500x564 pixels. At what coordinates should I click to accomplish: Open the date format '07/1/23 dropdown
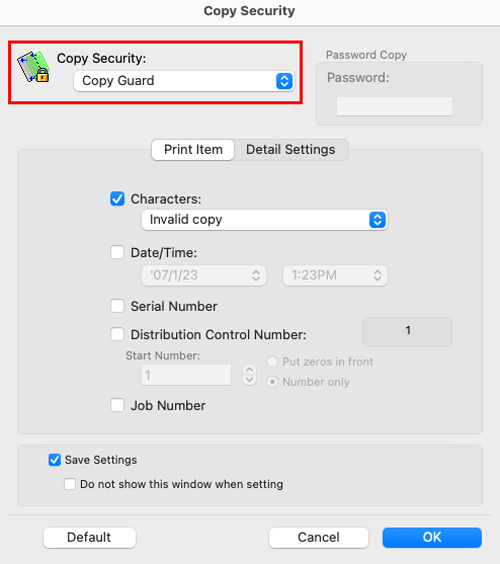204,276
